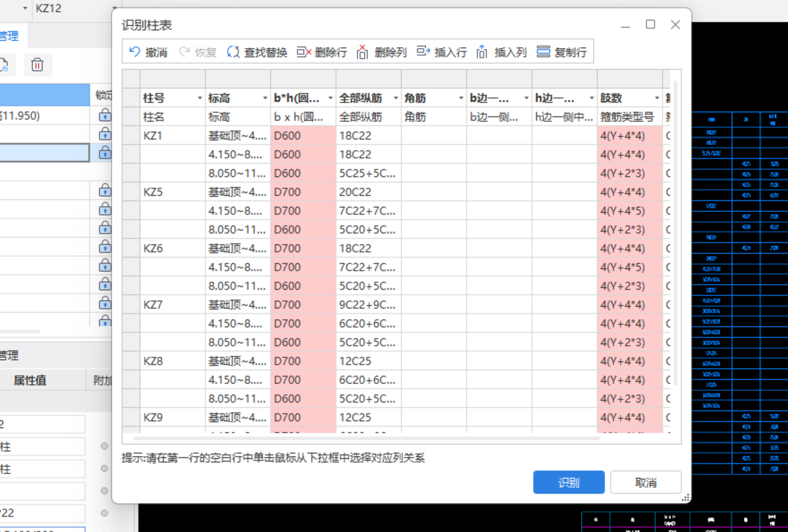The width and height of the screenshot is (788, 532).
Task: Select the KZ9 column name cell
Action: [173, 417]
